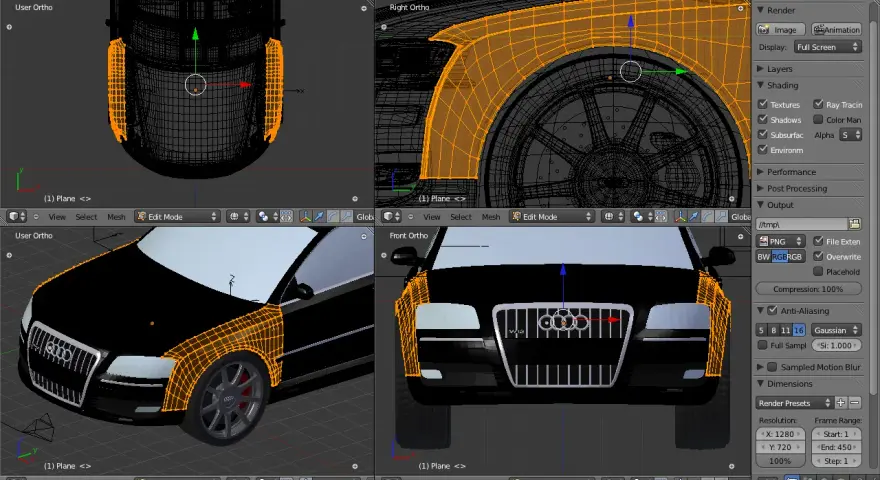The height and width of the screenshot is (480, 880).
Task: Open Edit Mode dropdown in Right Ortho viewport
Action: click(552, 216)
